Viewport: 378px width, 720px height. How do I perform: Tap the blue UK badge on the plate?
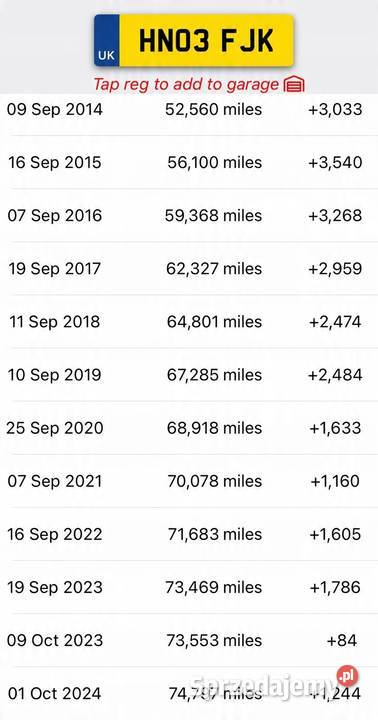coord(107,40)
